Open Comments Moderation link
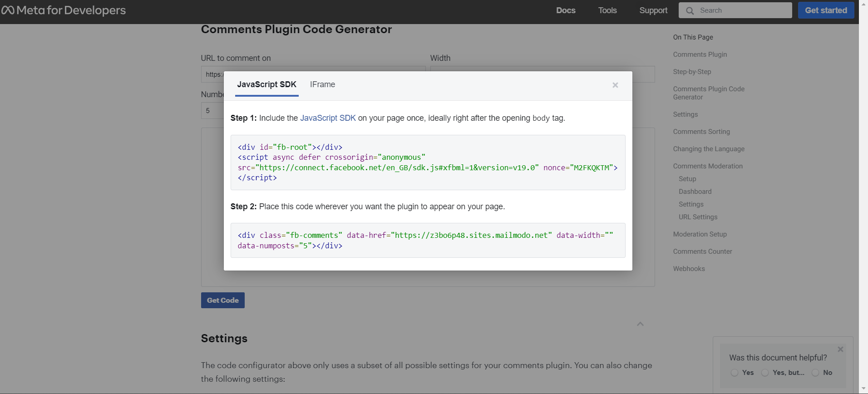868x394 pixels. pos(708,166)
